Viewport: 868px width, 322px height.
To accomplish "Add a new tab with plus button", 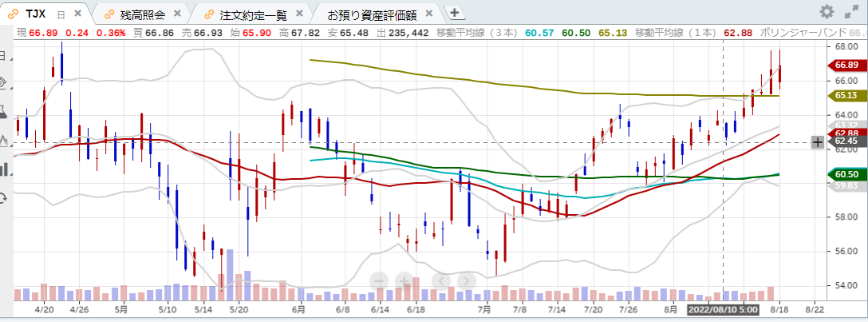I will pyautogui.click(x=454, y=13).
